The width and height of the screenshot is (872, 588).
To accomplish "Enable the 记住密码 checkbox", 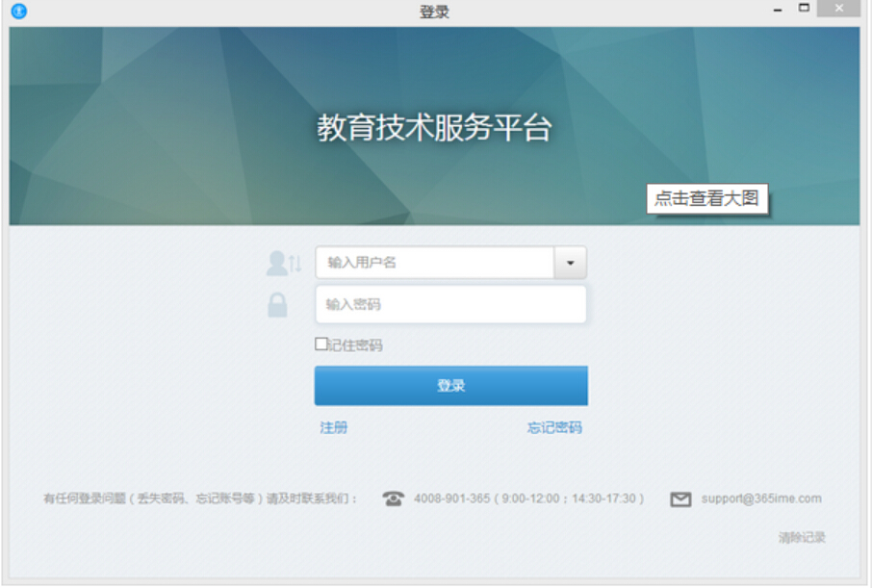I will click(321, 345).
